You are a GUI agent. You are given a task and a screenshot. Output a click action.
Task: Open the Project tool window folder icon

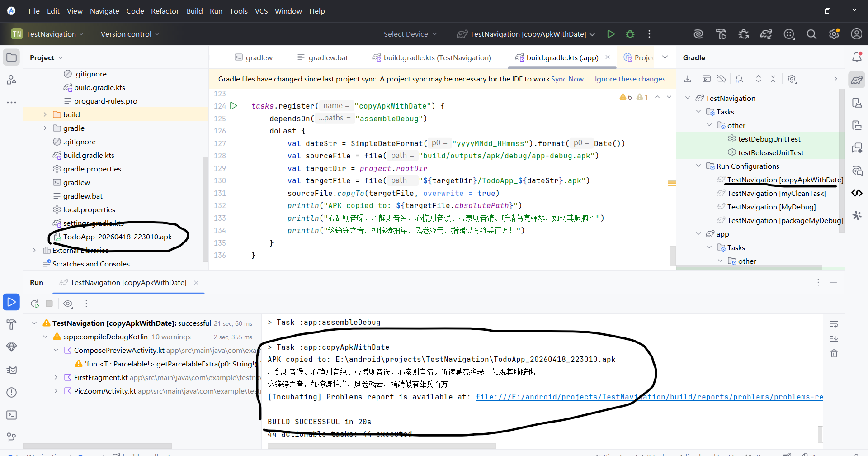point(12,57)
